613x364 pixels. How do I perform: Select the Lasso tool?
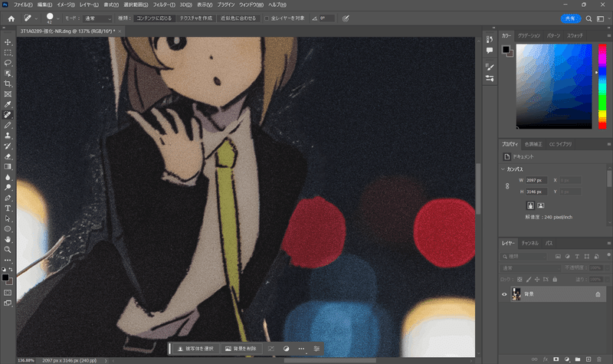point(8,63)
